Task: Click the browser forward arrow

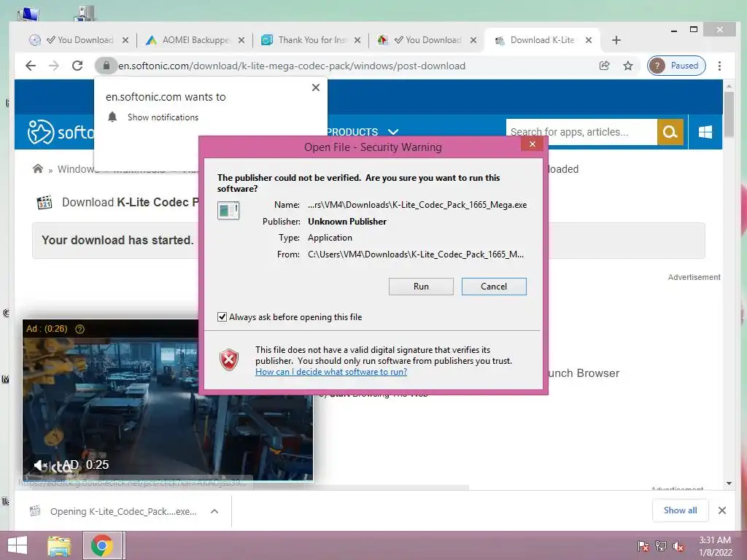Action: 54,66
